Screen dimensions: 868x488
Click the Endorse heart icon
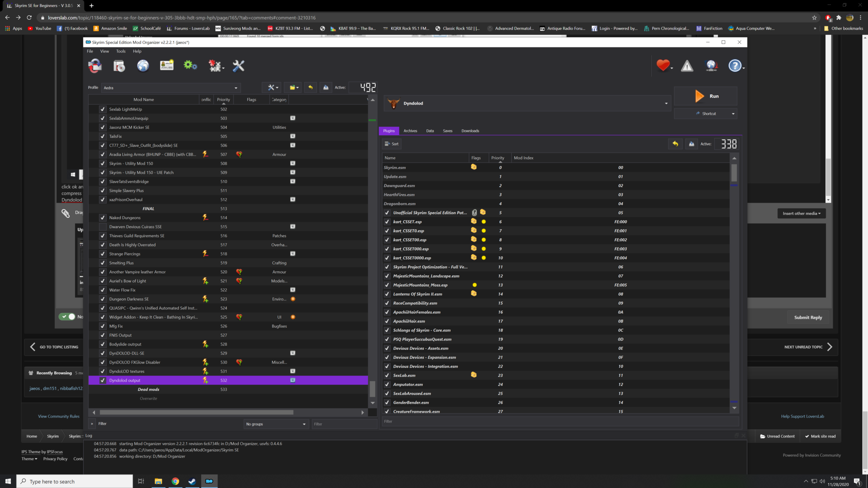[x=663, y=66]
